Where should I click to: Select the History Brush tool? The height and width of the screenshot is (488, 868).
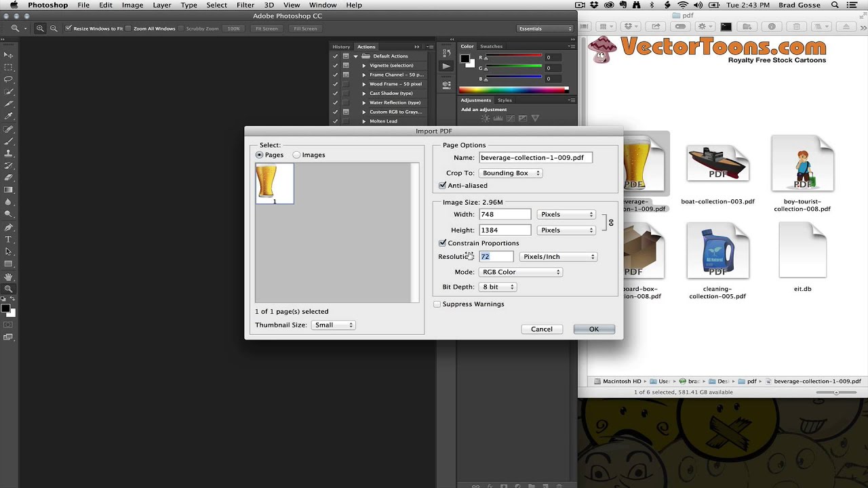click(9, 165)
